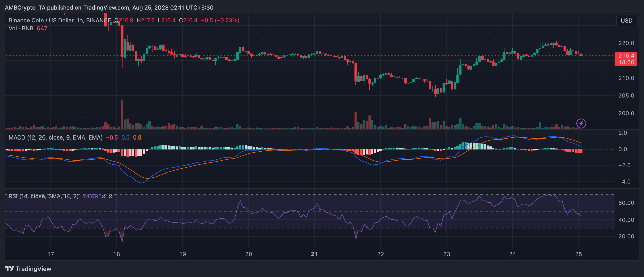The width and height of the screenshot is (644, 277).
Task: Click the low price L216.4
Action: click(167, 20)
